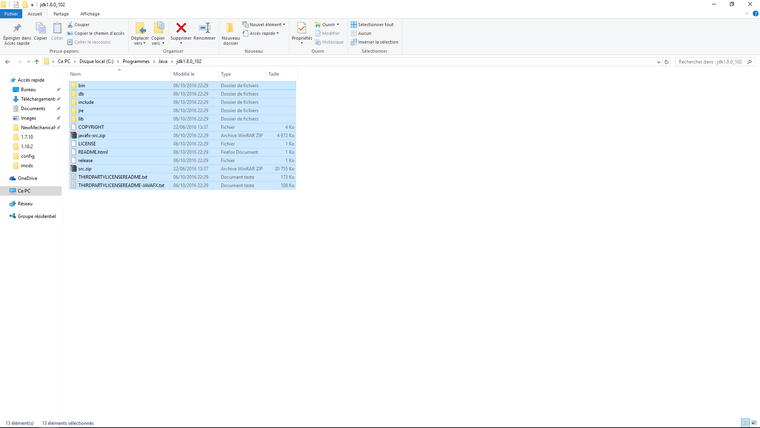Open the Partage ribbon tab

[61, 14]
